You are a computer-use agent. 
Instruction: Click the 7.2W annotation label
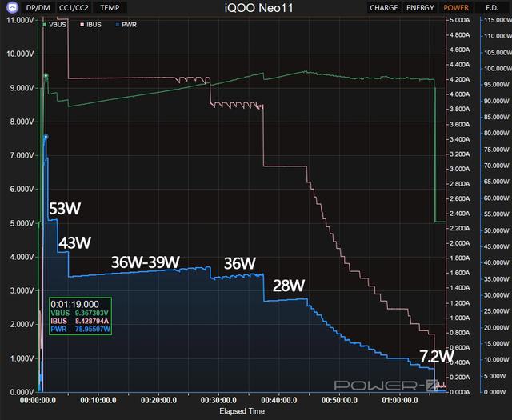point(437,356)
